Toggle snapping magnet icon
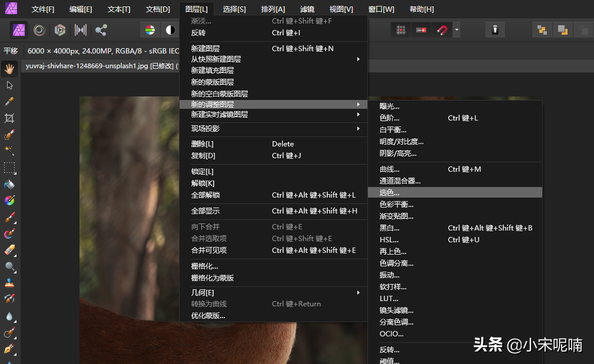Image resolution: width=594 pixels, height=364 pixels. pos(442,30)
